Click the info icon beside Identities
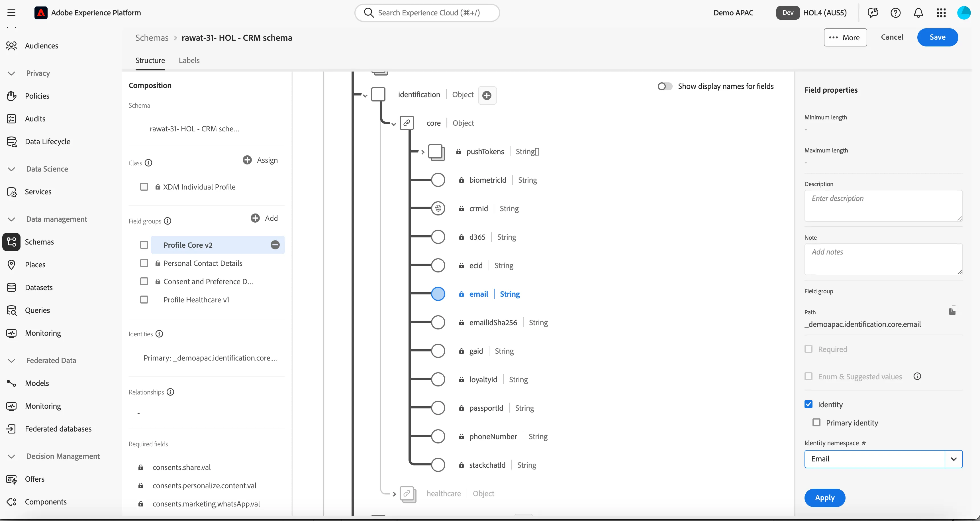The image size is (980, 521). [160, 334]
